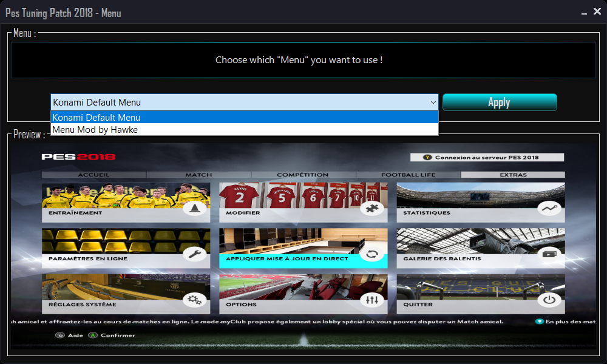Click the Aide controller button icon

60,335
